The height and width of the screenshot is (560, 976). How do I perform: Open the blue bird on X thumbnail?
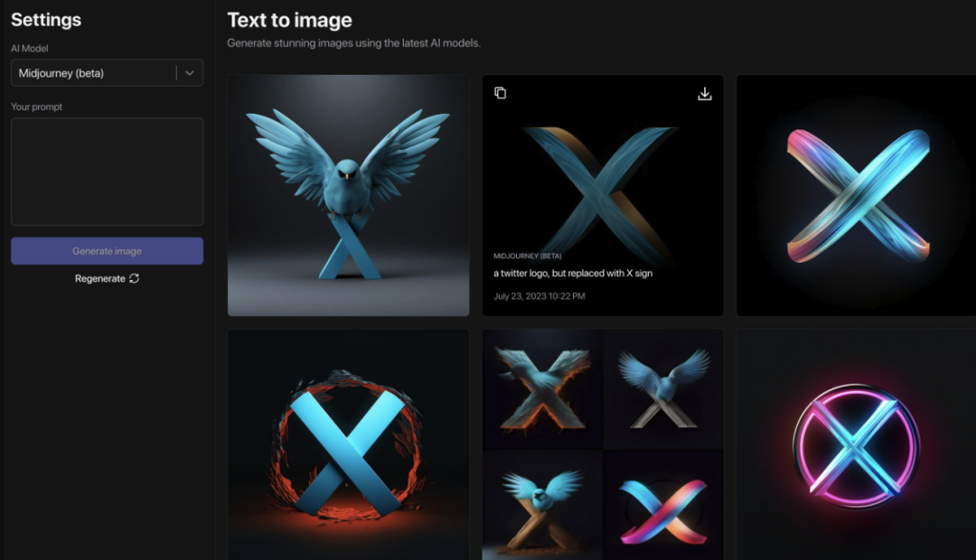click(x=349, y=195)
